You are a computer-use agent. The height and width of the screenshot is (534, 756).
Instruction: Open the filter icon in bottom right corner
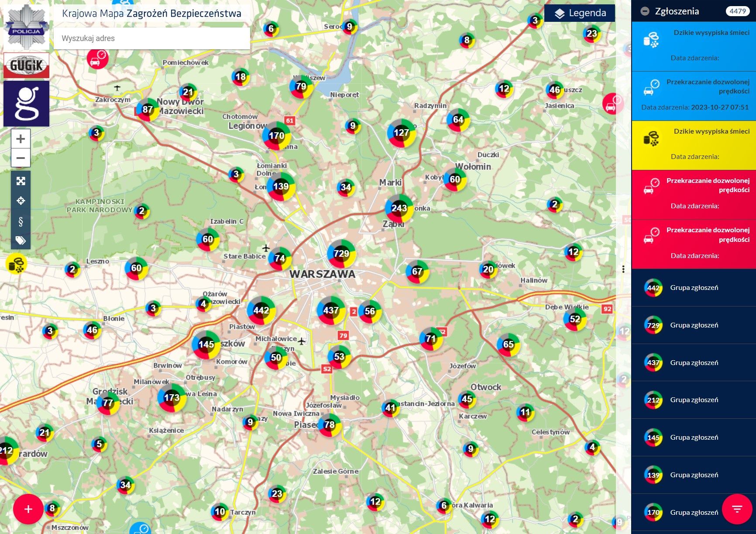pyautogui.click(x=736, y=508)
